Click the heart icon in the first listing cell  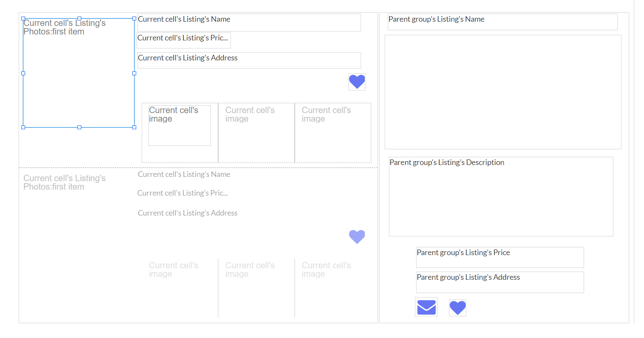(x=357, y=82)
